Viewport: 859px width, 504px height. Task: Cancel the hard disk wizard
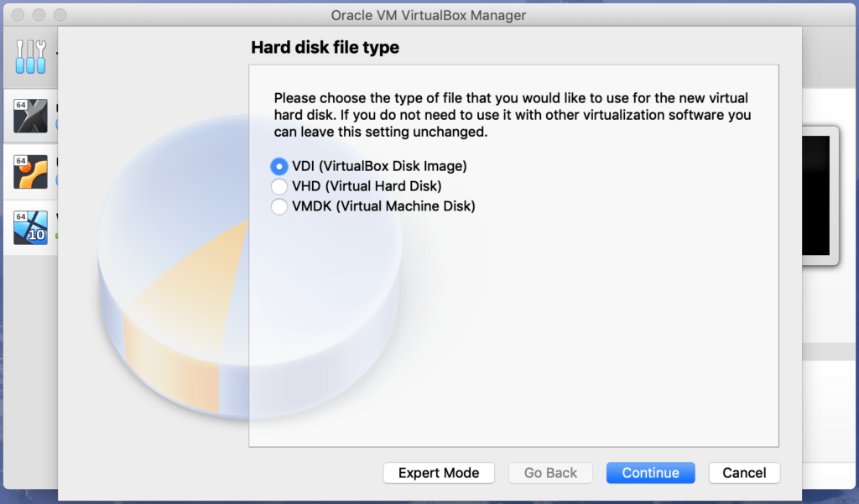pos(745,473)
